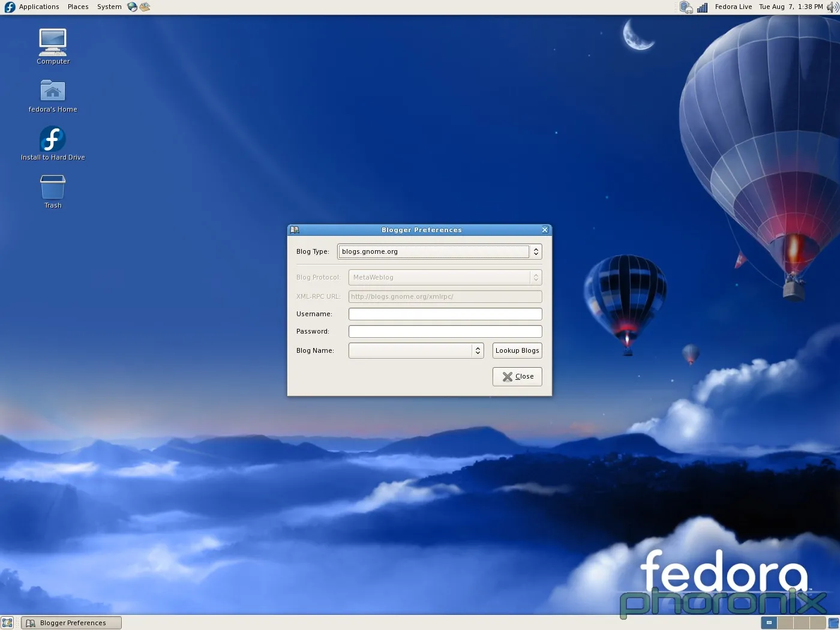Click the Fedora Live user label
The height and width of the screenshot is (630, 840).
tap(733, 7)
